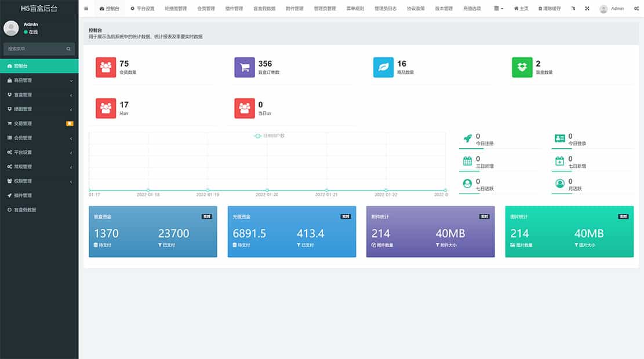
Task: Click the rocket icon beside 今日注册
Action: coord(467,136)
